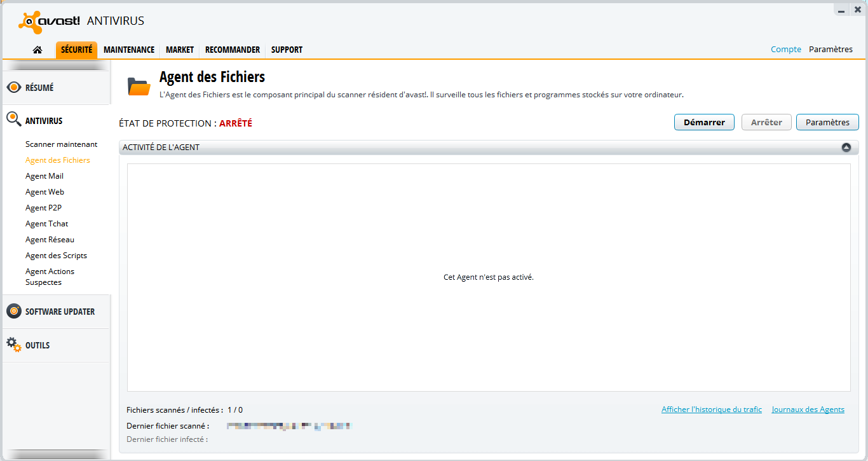Select the Recommander tab

pos(233,50)
